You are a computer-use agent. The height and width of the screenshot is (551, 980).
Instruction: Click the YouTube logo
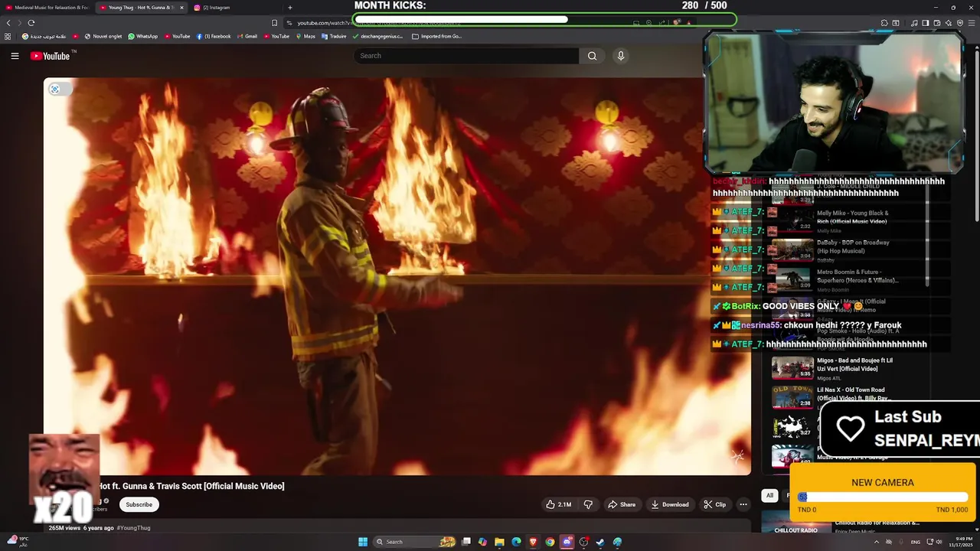51,56
